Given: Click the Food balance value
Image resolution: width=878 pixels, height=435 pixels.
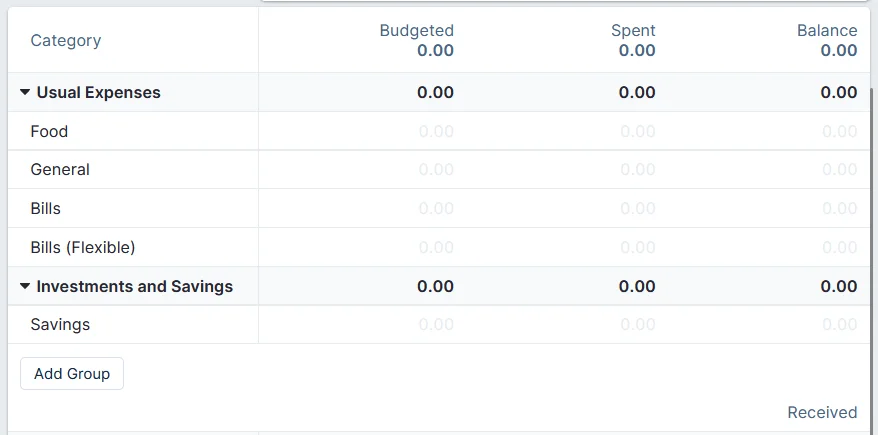Looking at the screenshot, I should coord(839,131).
